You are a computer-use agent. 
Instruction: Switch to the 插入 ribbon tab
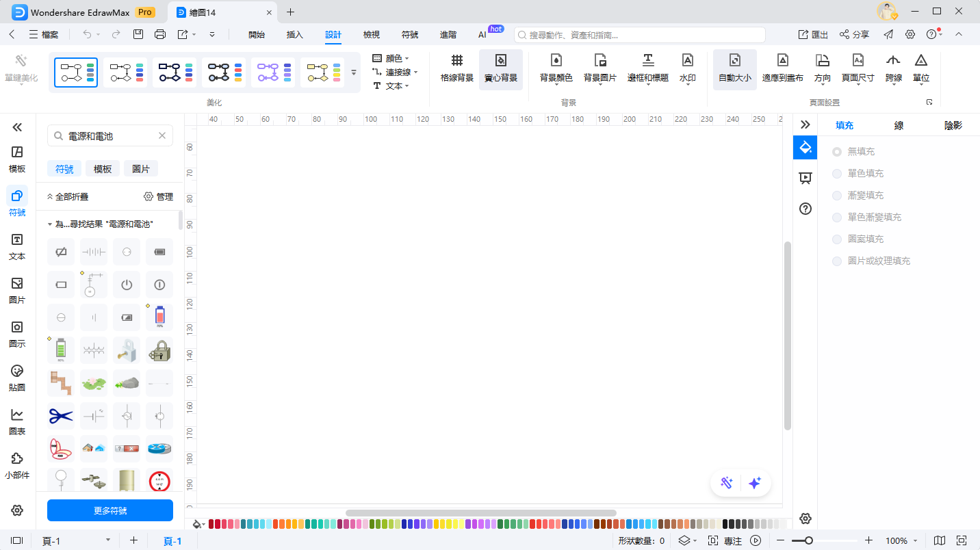294,35
